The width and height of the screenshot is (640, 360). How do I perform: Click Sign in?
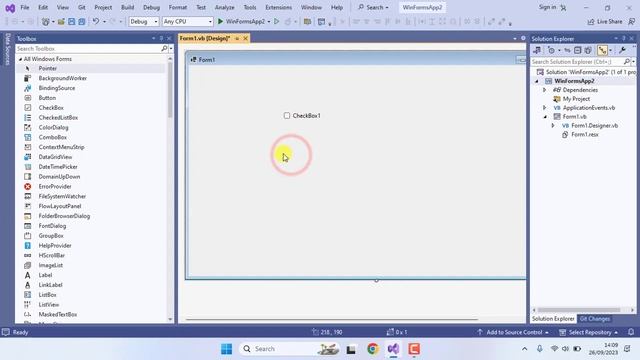click(547, 7)
